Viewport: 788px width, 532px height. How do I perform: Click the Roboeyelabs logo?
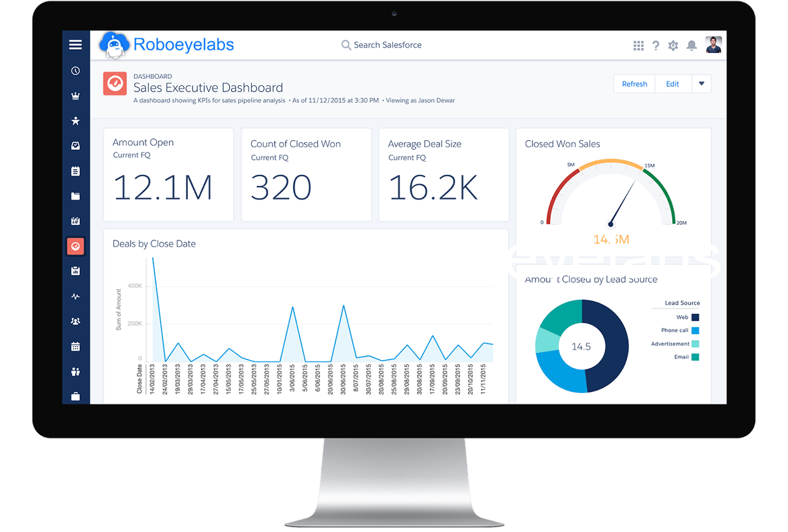[167, 45]
